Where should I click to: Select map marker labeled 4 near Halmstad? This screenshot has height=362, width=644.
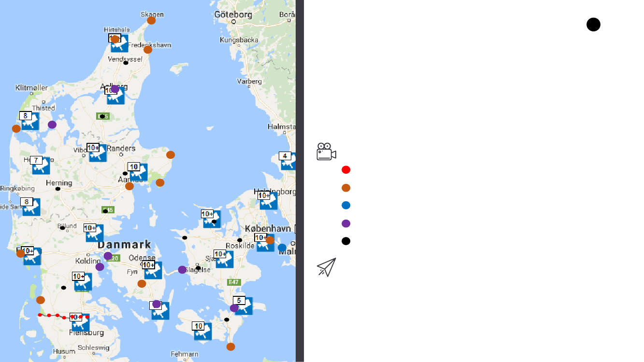pos(288,161)
